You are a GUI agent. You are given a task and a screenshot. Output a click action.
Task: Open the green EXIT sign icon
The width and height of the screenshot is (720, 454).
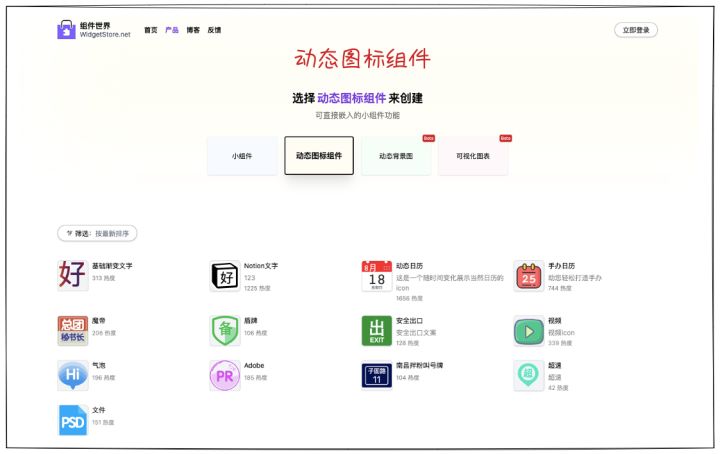coord(377,331)
